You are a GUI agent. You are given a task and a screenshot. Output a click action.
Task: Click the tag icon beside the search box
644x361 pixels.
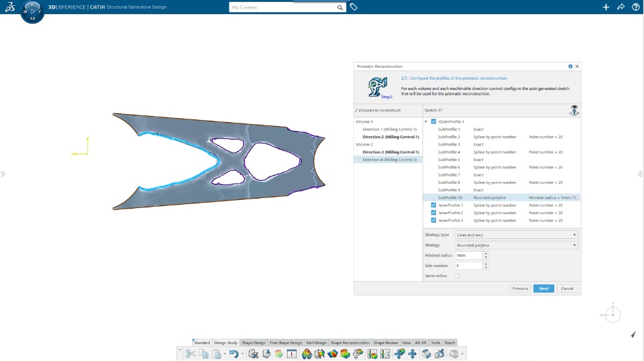[354, 7]
